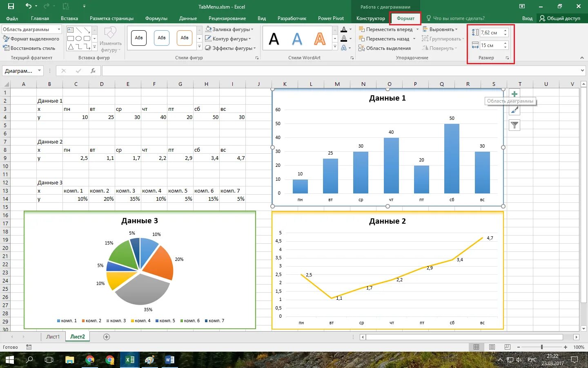Open the Выровнять align dropdown
This screenshot has width=588, height=368.
pos(440,29)
